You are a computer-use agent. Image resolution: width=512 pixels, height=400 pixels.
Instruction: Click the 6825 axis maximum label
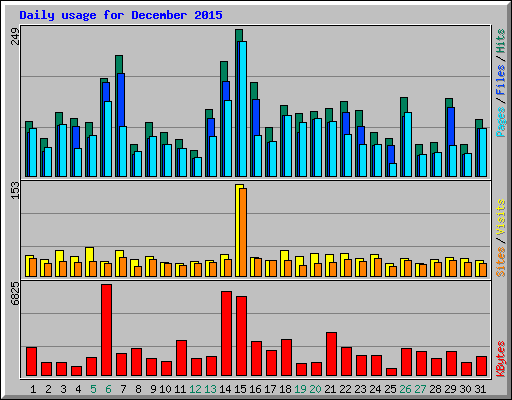16,294
